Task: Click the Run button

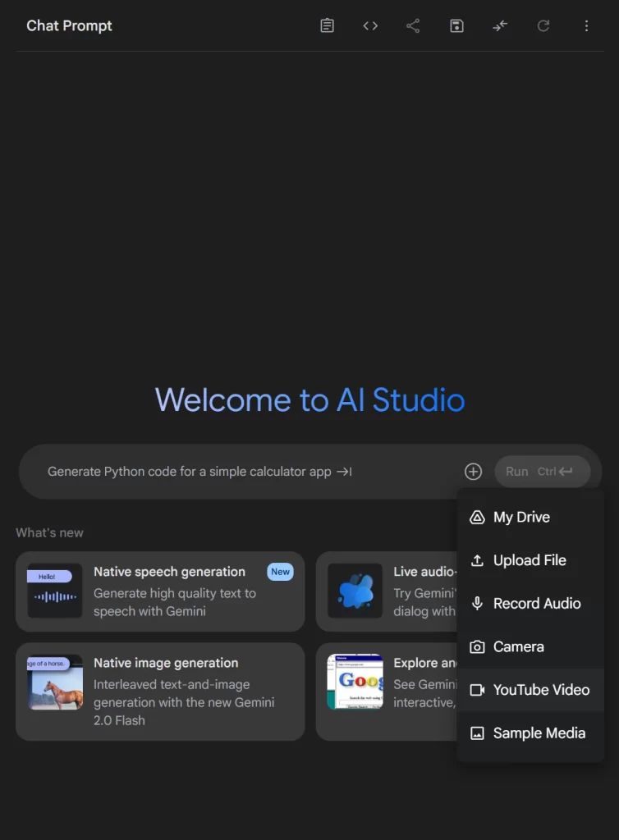Action: click(542, 472)
